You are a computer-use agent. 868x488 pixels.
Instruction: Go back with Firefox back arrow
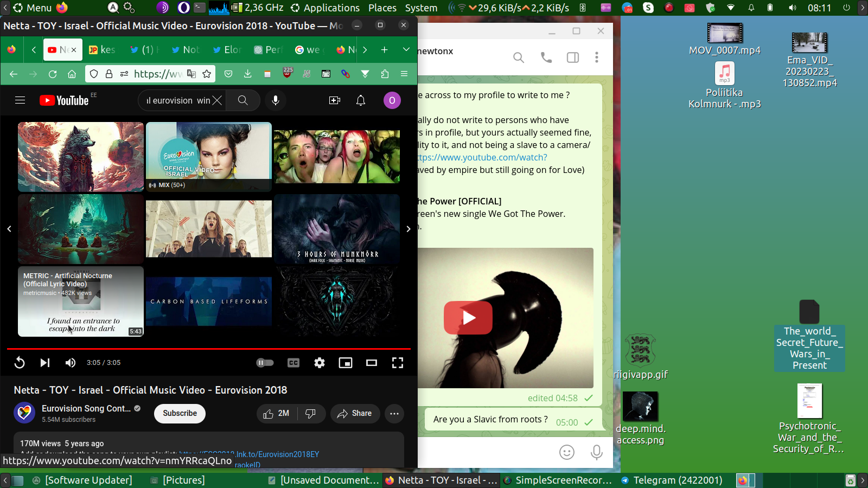pyautogui.click(x=14, y=74)
